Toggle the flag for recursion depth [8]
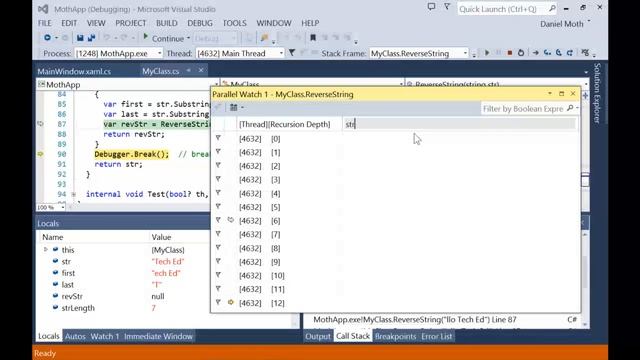The image size is (640, 360). point(218,248)
